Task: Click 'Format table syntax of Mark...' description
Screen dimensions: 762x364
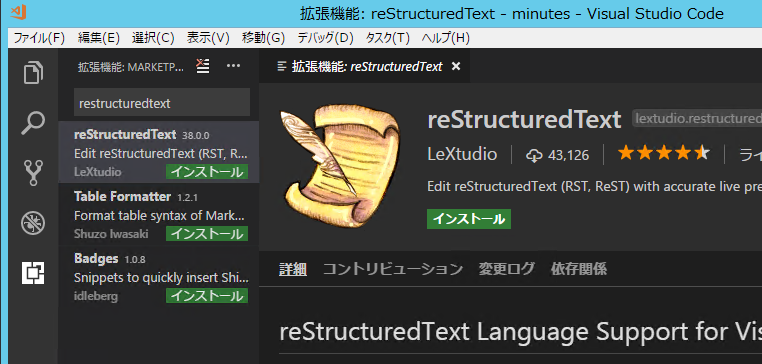Action: [160, 216]
